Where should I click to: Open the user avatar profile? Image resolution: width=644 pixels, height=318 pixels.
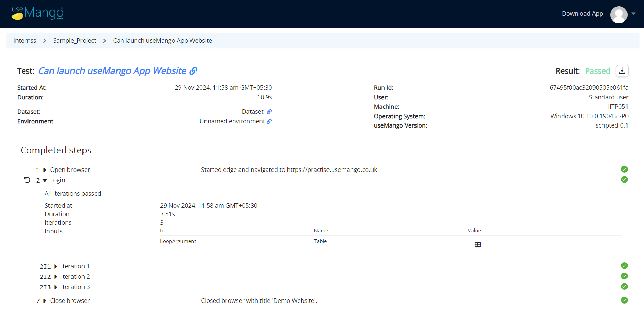click(x=619, y=14)
